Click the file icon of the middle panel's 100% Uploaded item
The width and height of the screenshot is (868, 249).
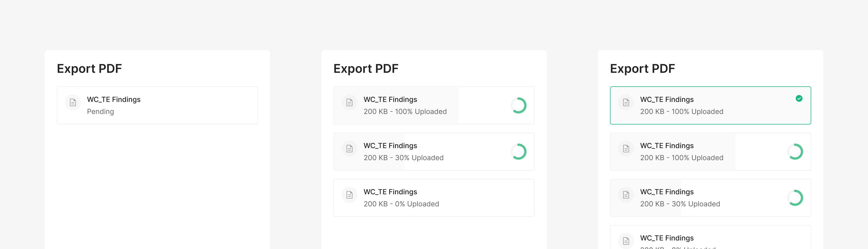coord(350,102)
